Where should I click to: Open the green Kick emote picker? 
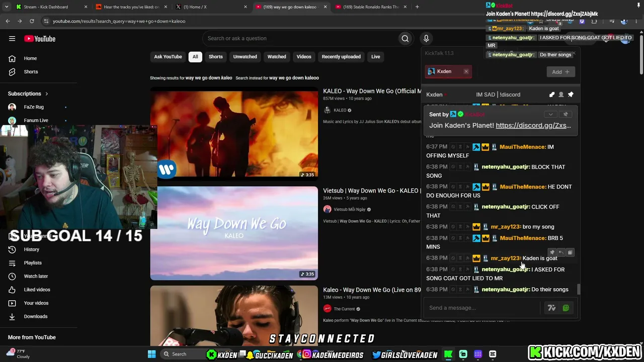566,308
